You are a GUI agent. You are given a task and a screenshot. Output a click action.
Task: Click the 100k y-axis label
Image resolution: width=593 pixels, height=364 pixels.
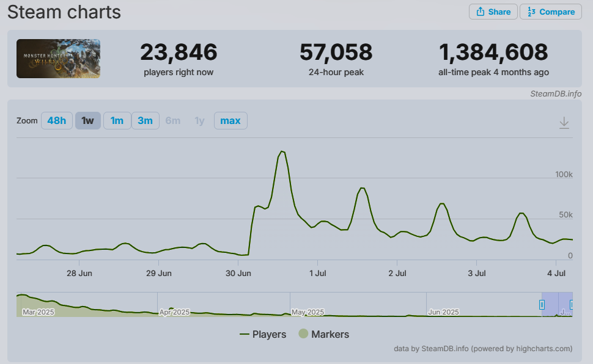click(x=564, y=174)
